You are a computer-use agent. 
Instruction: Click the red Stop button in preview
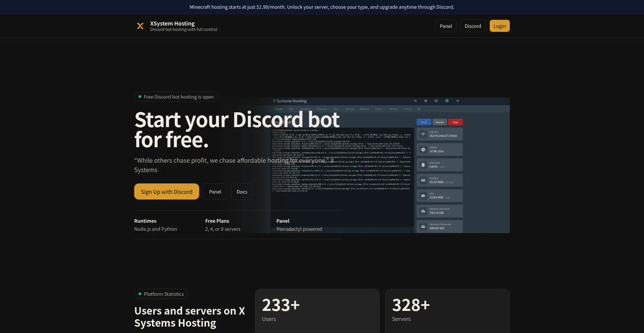(x=455, y=122)
